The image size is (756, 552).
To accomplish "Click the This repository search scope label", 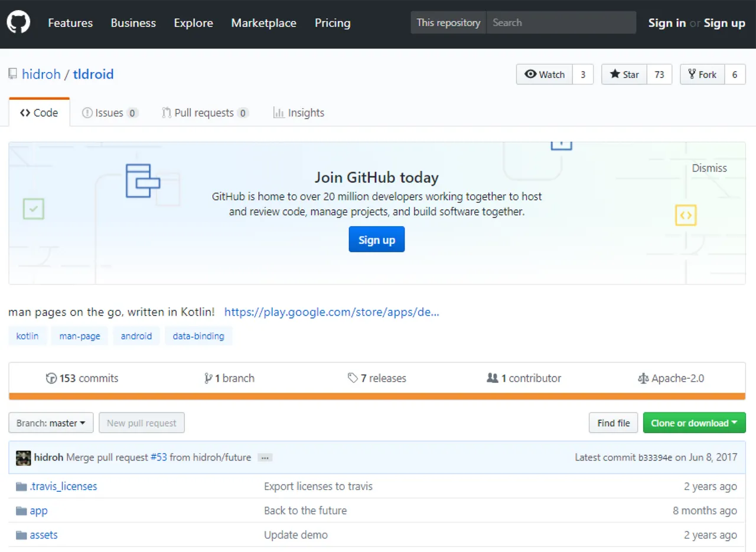I will click(448, 22).
